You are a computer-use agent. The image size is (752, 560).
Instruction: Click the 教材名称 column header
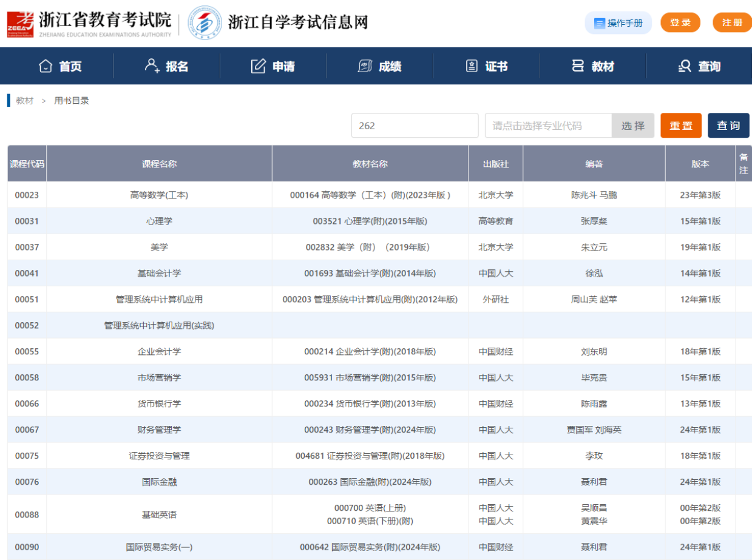point(370,164)
